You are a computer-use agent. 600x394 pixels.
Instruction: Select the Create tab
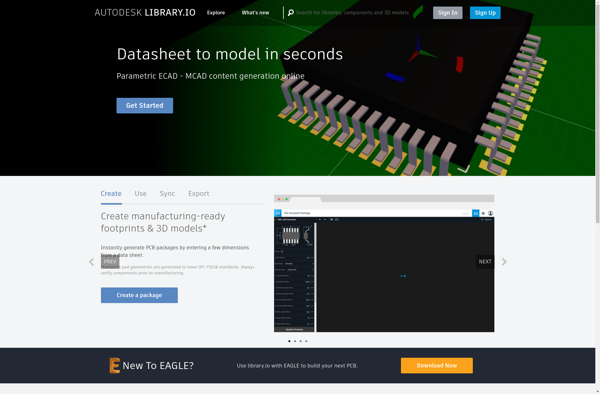point(111,194)
